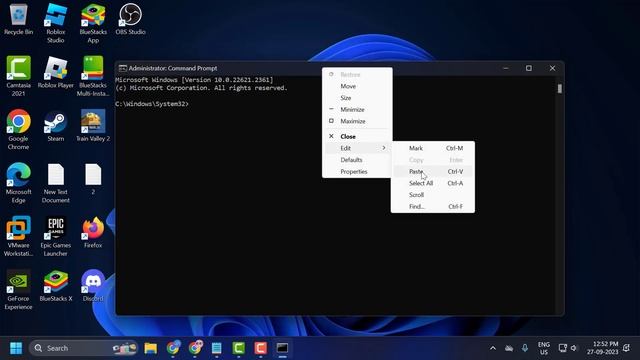Select the Roblox Player desktop icon

pyautogui.click(x=56, y=72)
